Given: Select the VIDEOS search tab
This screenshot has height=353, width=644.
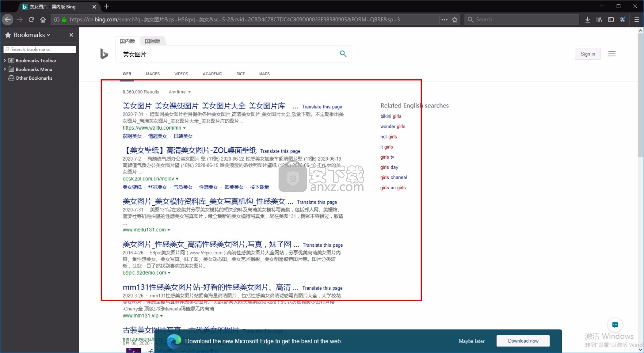Looking at the screenshot, I should tap(181, 74).
